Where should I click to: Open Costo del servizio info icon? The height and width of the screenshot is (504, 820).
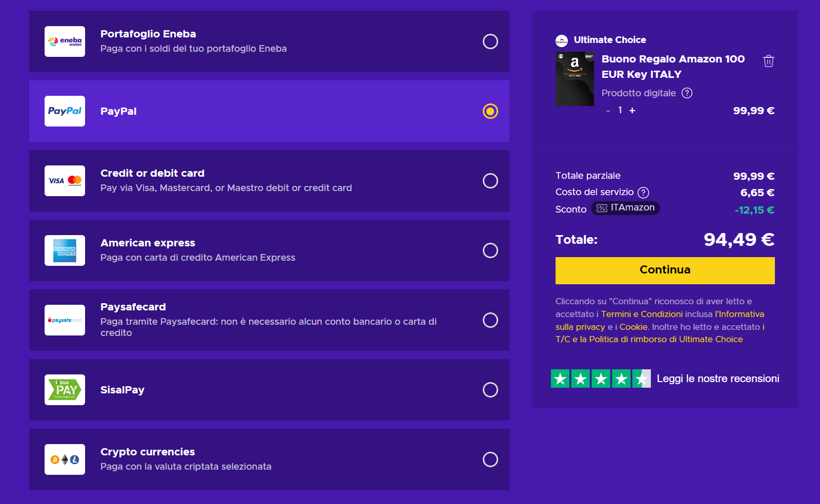(643, 193)
